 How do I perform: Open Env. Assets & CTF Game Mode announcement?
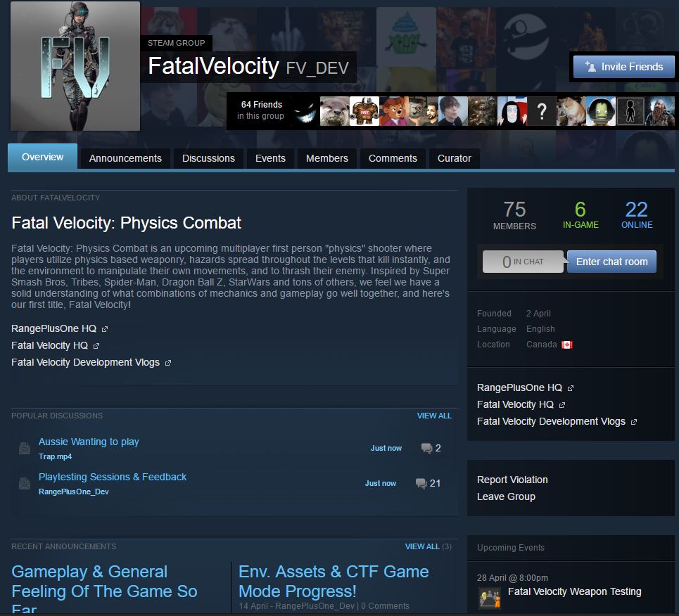point(334,582)
